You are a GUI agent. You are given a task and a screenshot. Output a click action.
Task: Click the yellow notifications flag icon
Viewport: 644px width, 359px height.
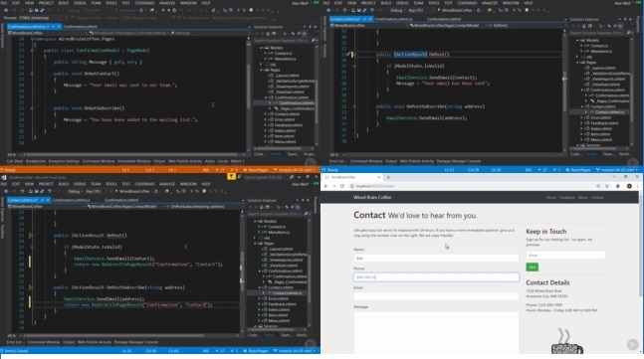[x=231, y=177]
